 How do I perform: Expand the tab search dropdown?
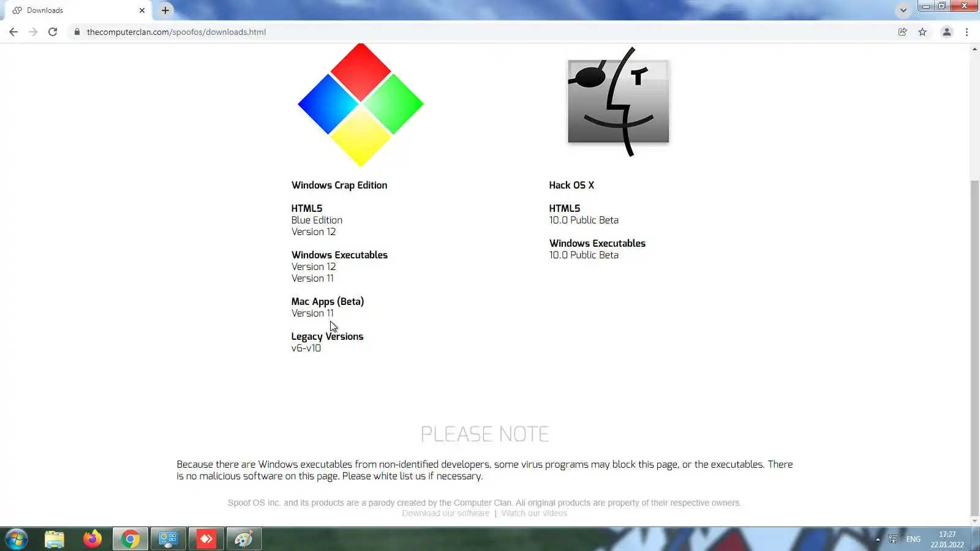pyautogui.click(x=903, y=10)
